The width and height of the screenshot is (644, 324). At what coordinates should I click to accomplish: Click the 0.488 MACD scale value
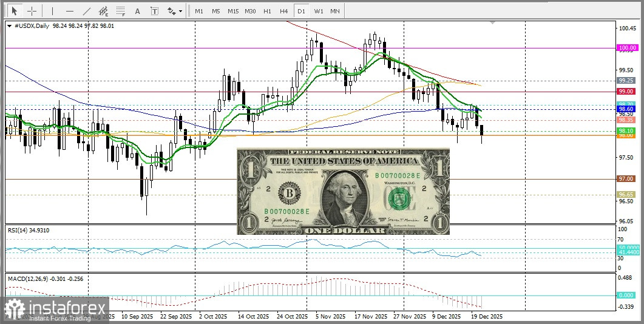point(626,278)
